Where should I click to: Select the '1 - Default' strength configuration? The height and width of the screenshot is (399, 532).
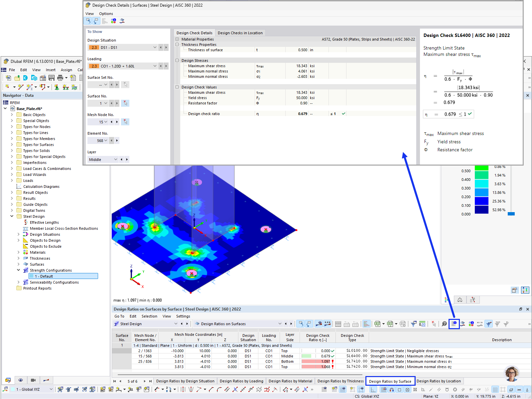pos(63,276)
